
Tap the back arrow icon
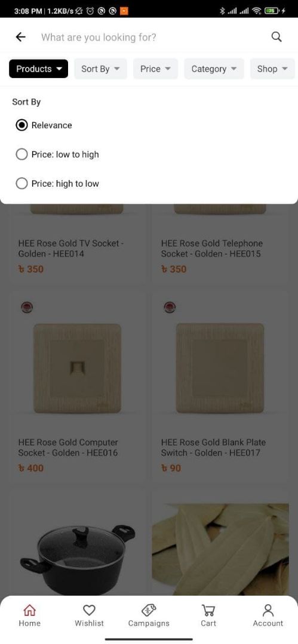tap(20, 38)
